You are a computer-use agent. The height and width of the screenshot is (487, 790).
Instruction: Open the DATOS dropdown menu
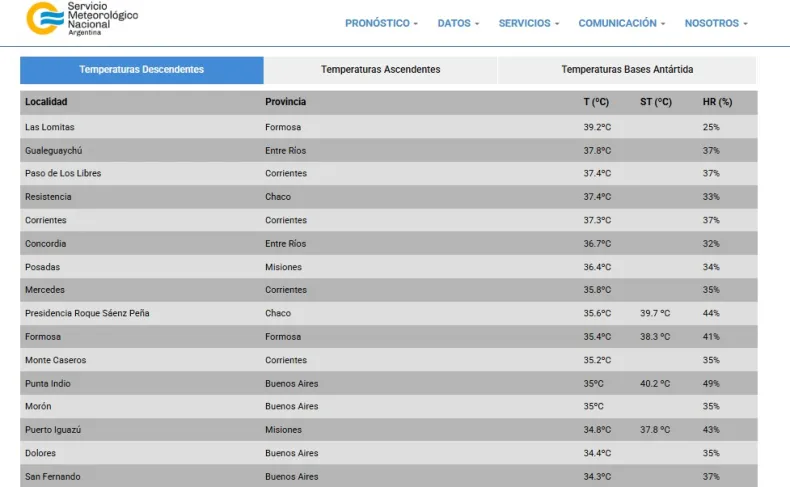pos(458,23)
